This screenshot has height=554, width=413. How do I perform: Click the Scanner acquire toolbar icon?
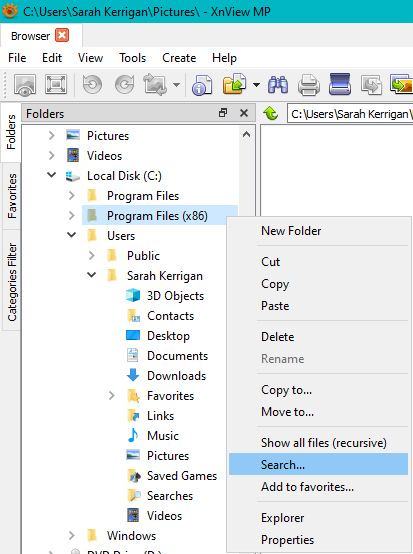pyautogui.click(x=340, y=84)
